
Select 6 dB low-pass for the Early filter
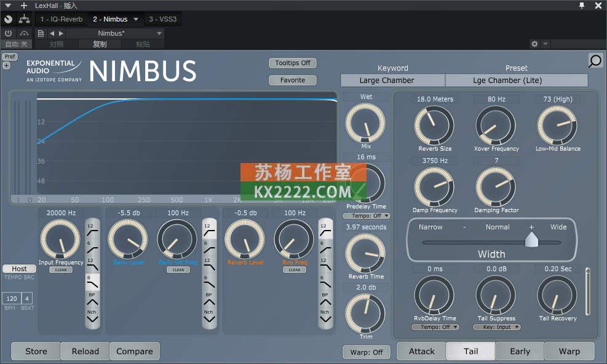click(x=209, y=282)
